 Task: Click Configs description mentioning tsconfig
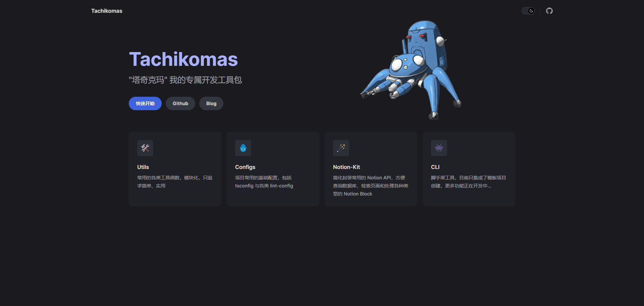264,182
